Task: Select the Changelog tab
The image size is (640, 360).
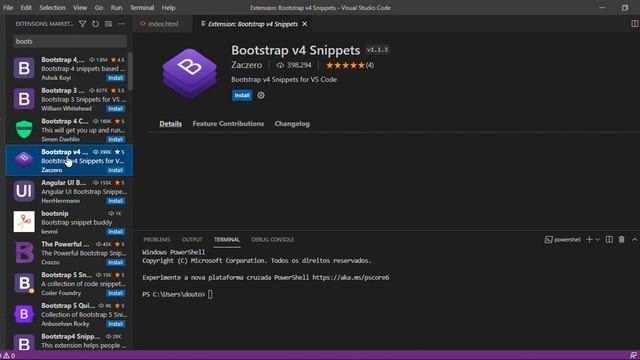Action: click(x=292, y=124)
